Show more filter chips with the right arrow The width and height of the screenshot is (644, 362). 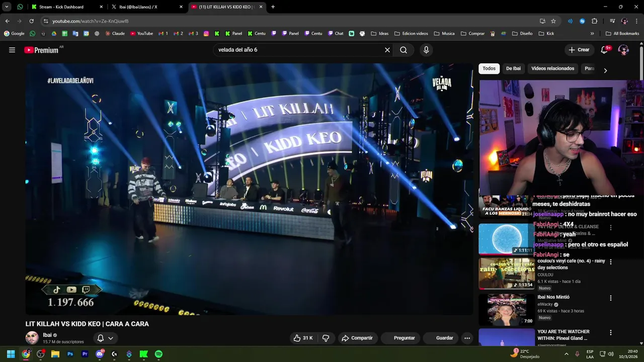pos(605,70)
